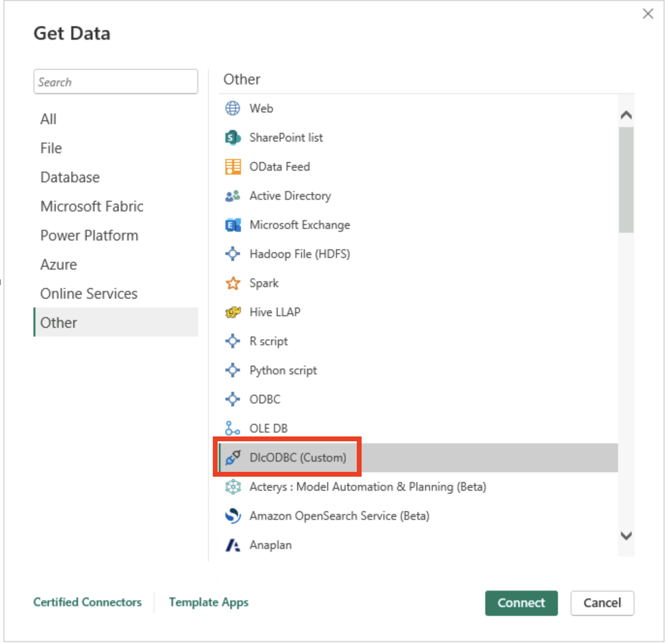The width and height of the screenshot is (668, 644).
Task: Select the Spark star icon
Action: pyautogui.click(x=233, y=283)
